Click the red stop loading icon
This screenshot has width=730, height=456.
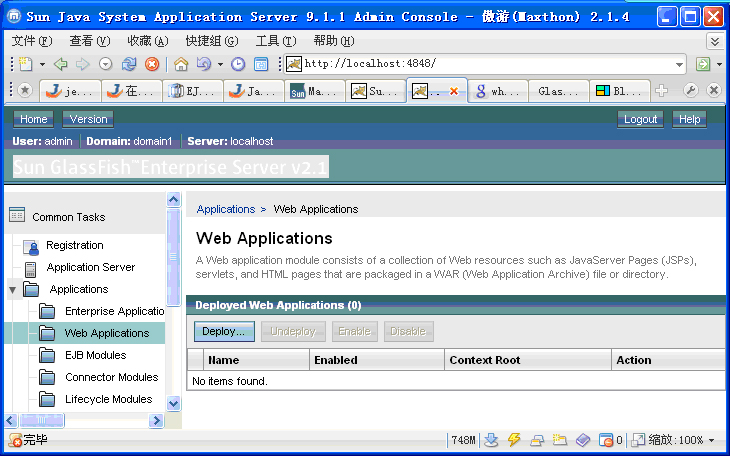click(x=151, y=64)
